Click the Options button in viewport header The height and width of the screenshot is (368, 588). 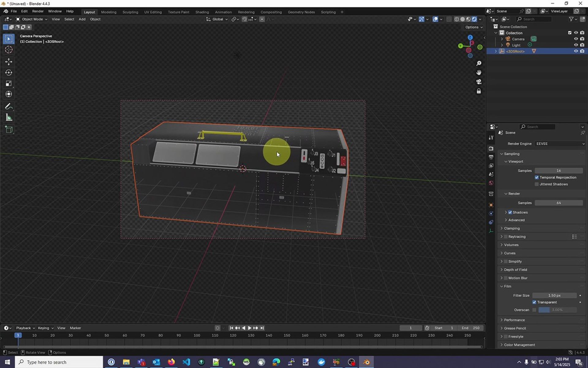coord(474,27)
